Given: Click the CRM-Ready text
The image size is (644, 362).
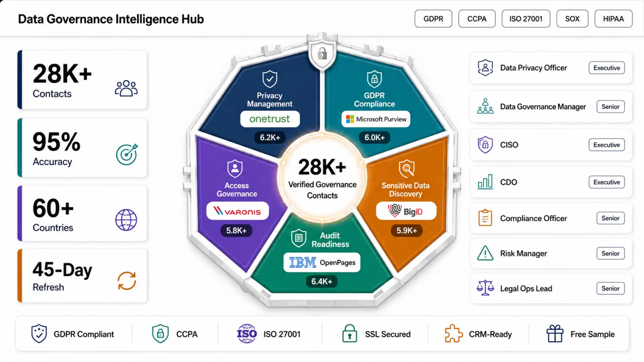Looking at the screenshot, I should point(490,334).
